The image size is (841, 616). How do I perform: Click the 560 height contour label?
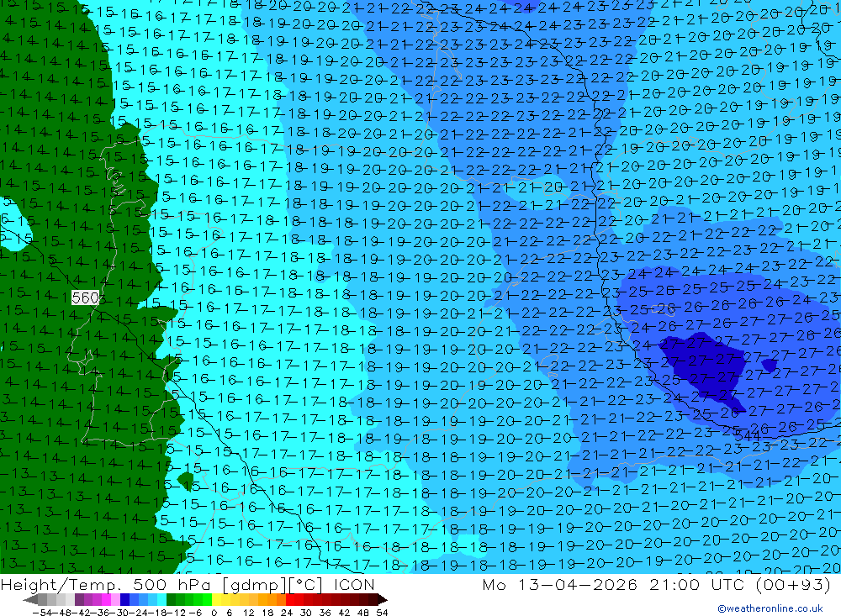coord(85,298)
